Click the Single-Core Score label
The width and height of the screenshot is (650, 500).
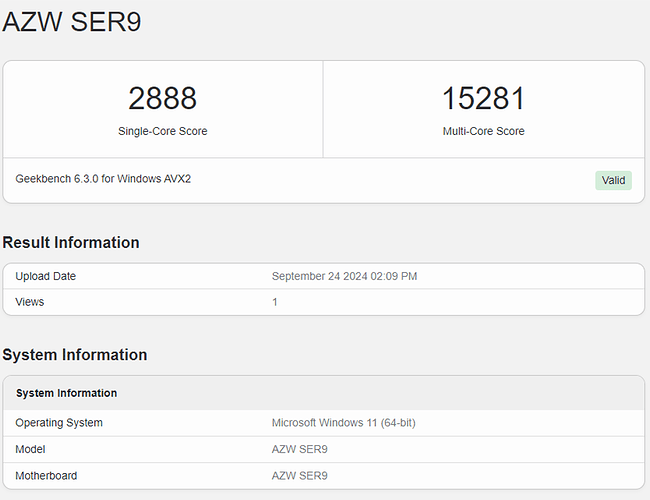(162, 131)
